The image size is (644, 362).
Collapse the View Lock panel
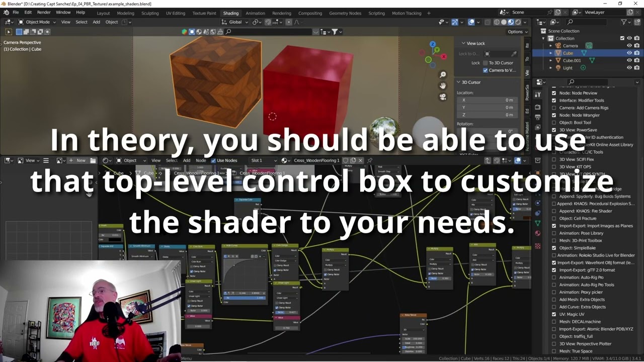point(463,43)
